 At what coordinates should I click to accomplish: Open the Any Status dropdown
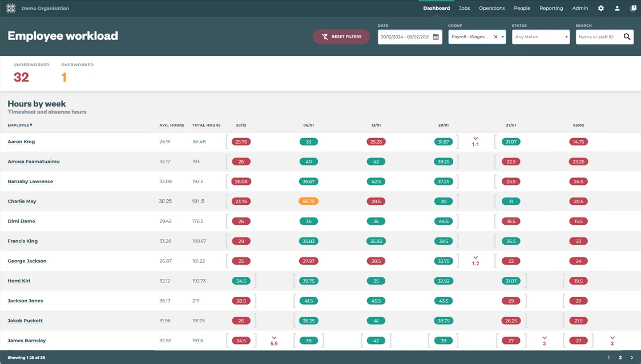pos(540,37)
